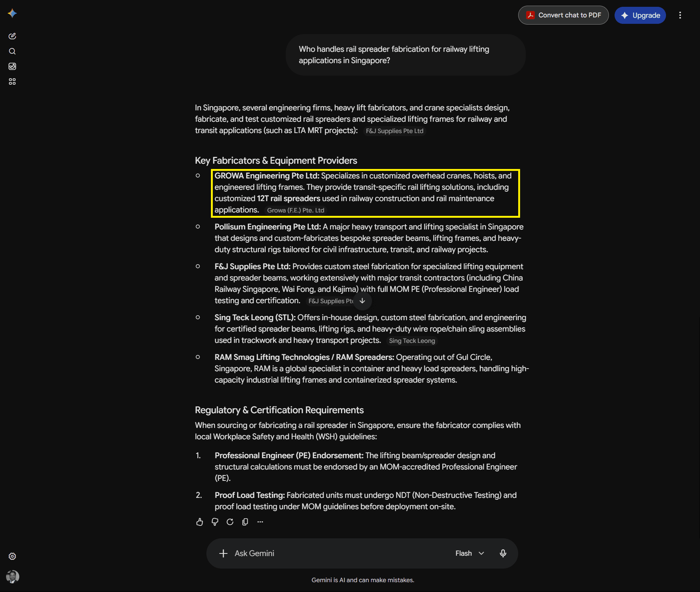Click the plus icon to add attachments
The height and width of the screenshot is (592, 700).
tap(223, 553)
